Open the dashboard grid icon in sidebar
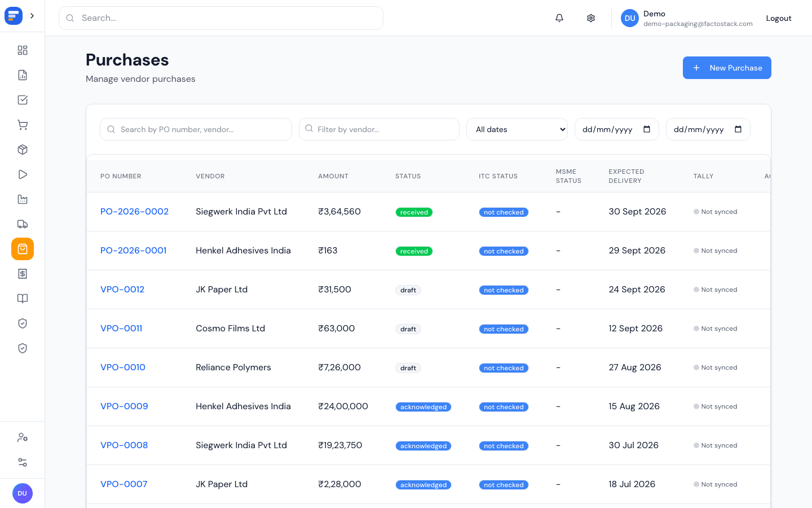This screenshot has height=508, width=812. click(23, 50)
